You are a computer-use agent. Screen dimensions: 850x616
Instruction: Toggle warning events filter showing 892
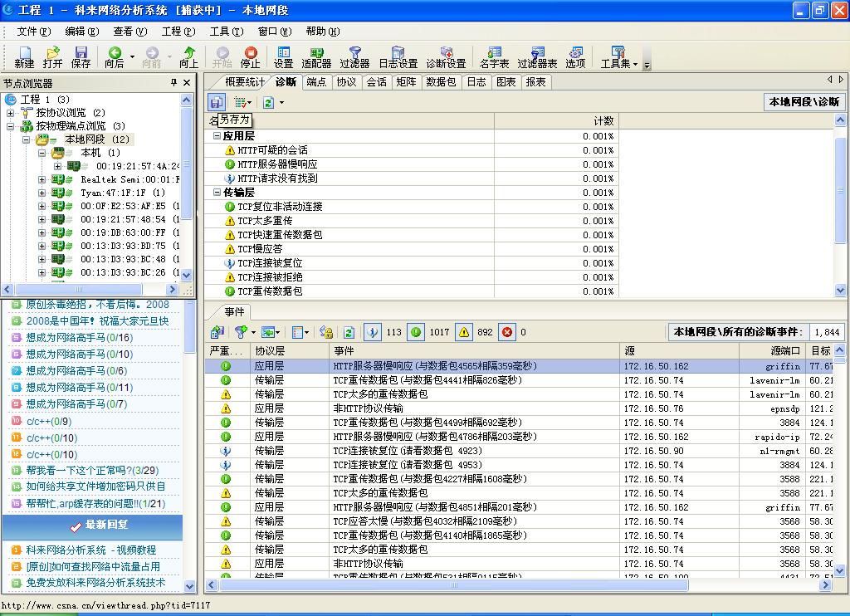[x=464, y=332]
